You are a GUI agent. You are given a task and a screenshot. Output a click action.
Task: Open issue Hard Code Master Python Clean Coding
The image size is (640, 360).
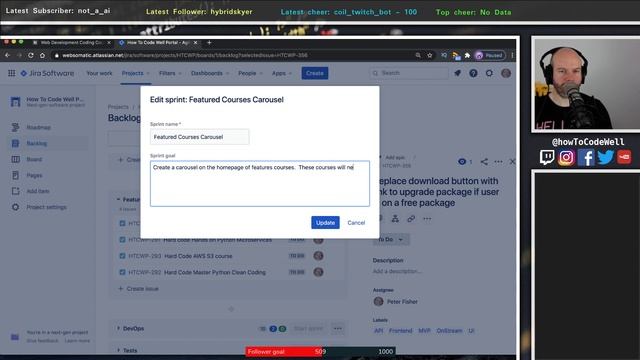[x=215, y=272]
